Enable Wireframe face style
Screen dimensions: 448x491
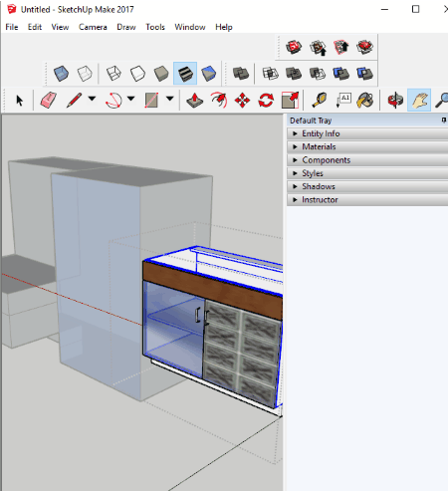[113, 74]
